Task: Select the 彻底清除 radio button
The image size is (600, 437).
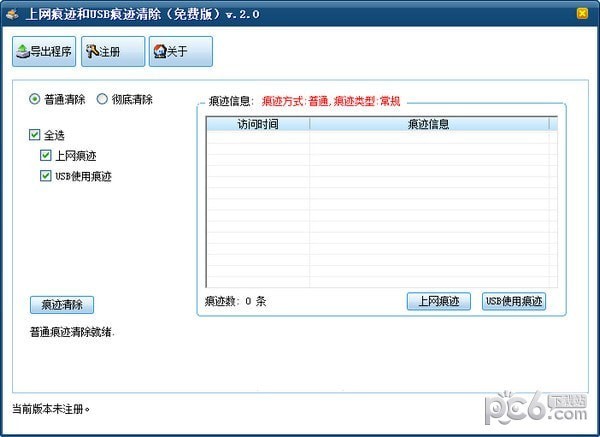Action: (x=102, y=99)
